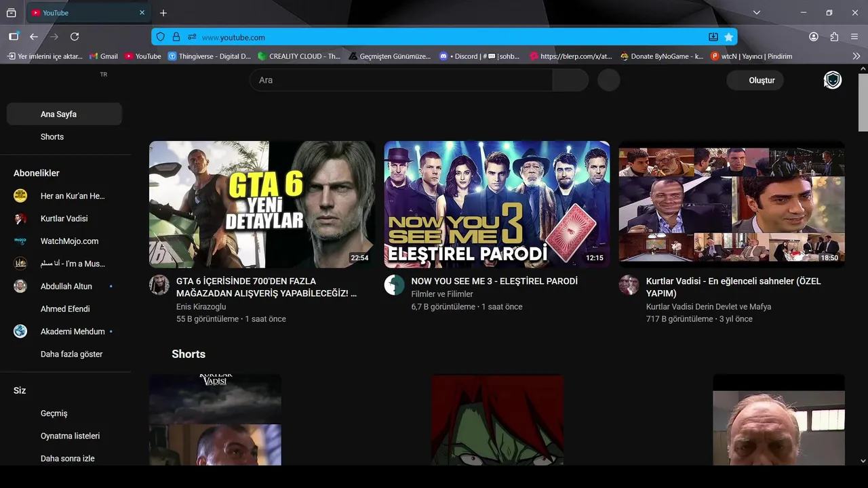Open the YouTube bookmark in bookmarks bar
The width and height of the screenshot is (868, 488).
143,56
